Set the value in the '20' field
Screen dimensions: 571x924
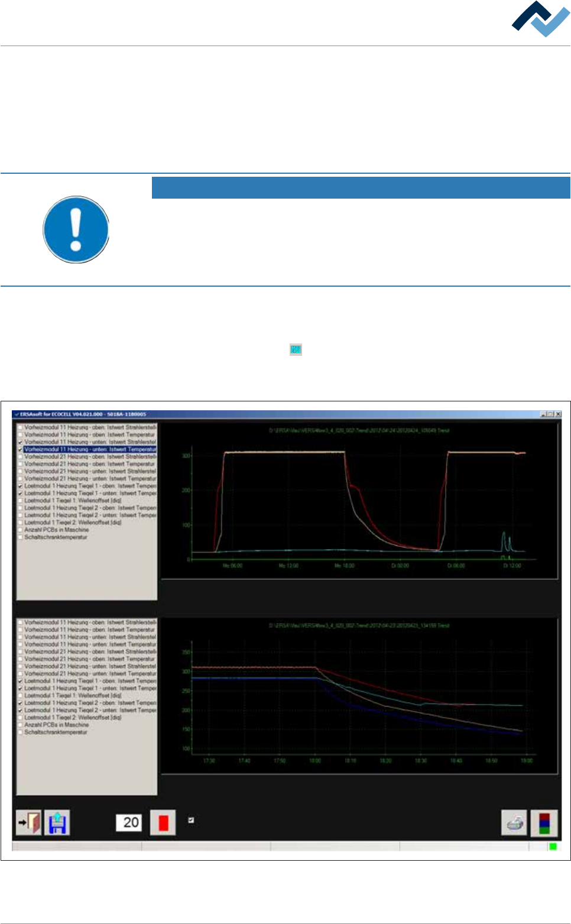coord(129,822)
